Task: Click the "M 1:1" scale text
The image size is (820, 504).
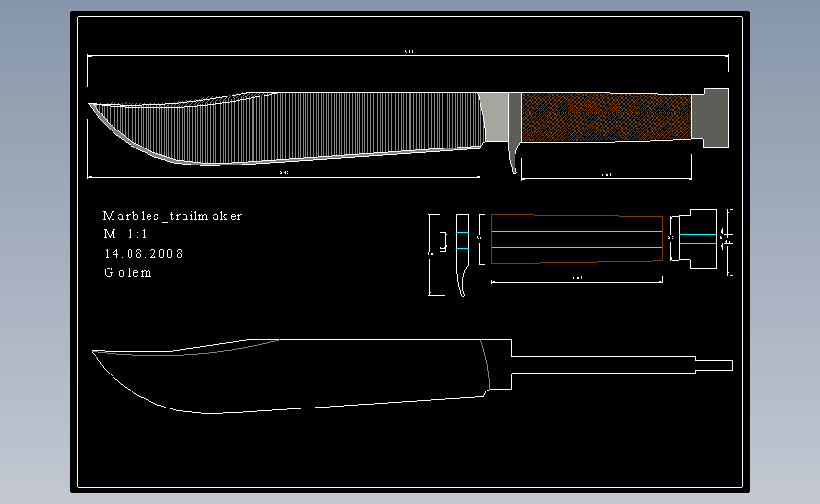Action: [126, 235]
